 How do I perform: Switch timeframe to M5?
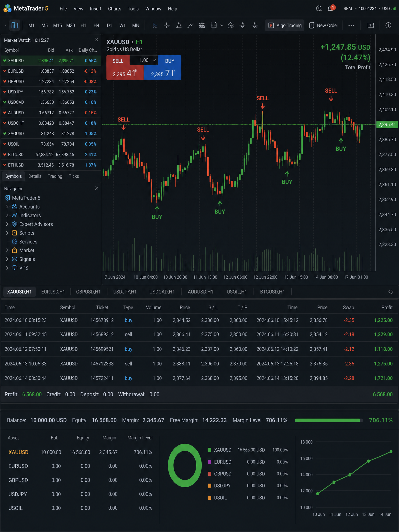tap(44, 25)
